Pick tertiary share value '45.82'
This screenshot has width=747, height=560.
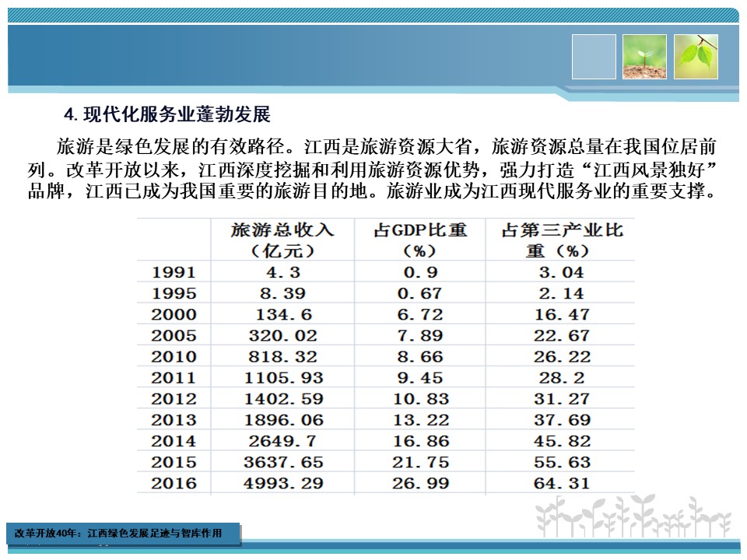[x=562, y=441]
